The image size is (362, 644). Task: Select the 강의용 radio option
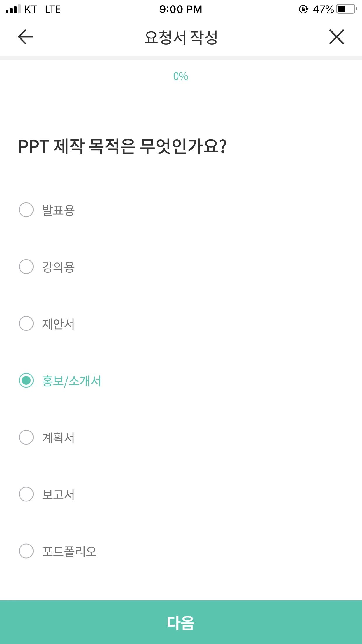coord(26,267)
